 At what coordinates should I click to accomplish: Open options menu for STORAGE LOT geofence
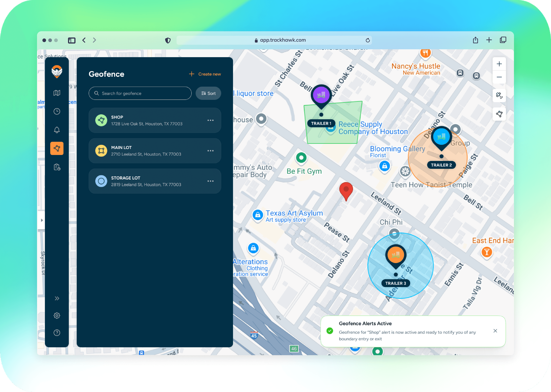(x=211, y=181)
